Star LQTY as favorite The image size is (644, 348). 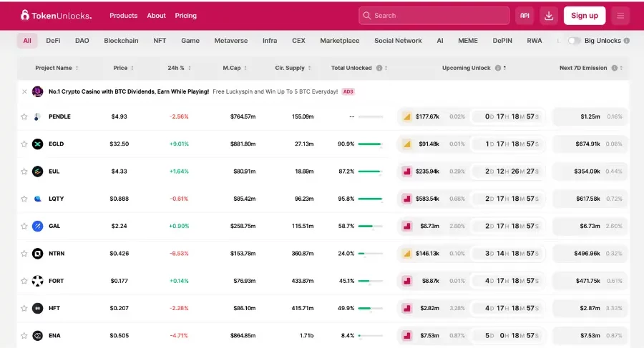click(x=24, y=199)
